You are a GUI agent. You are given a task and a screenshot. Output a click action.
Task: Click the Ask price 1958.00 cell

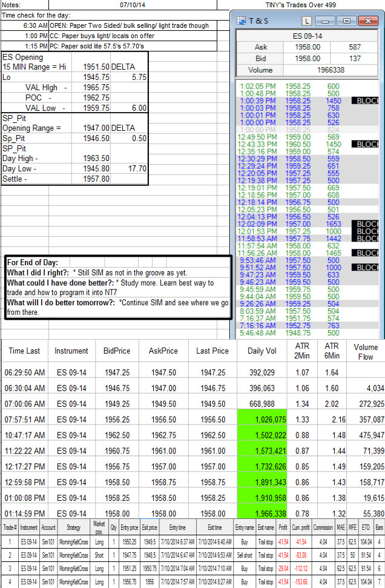(308, 47)
